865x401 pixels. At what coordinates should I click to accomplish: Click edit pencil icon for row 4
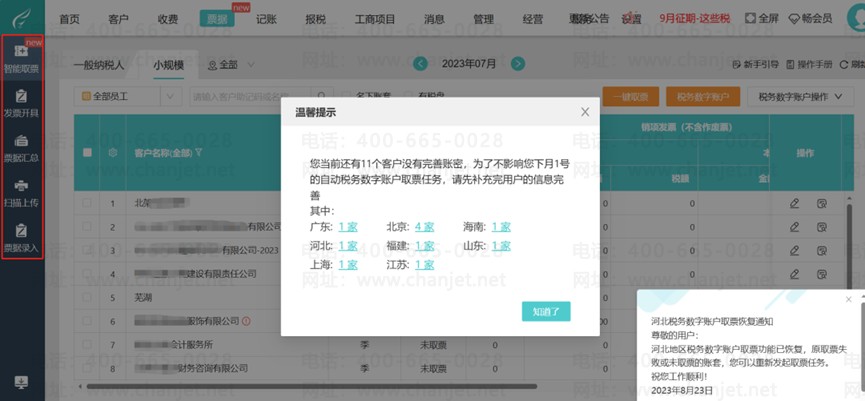pyautogui.click(x=794, y=274)
